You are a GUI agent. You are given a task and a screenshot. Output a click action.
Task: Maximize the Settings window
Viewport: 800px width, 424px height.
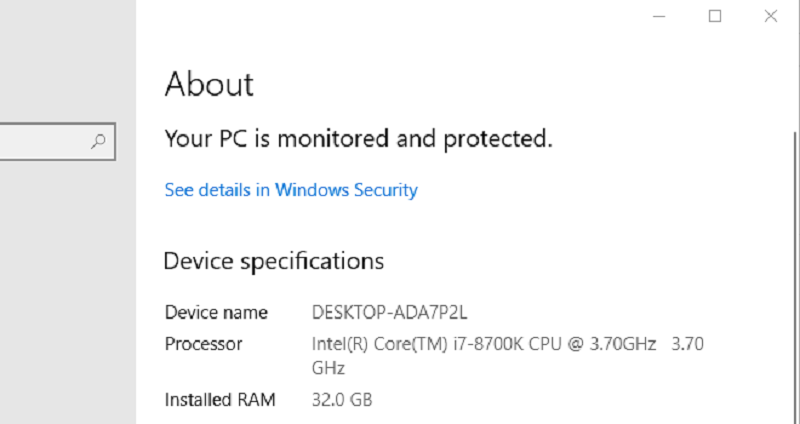(714, 16)
